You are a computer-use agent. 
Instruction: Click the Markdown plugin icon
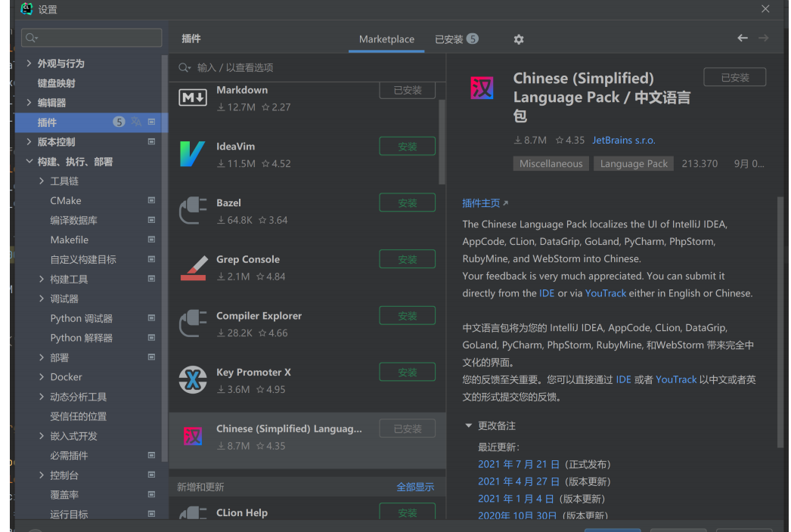(193, 97)
